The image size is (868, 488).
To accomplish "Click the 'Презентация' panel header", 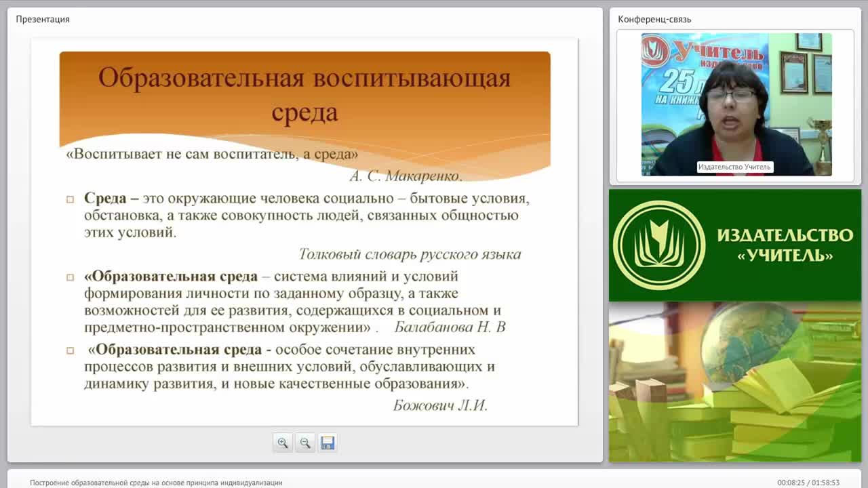I will (x=43, y=19).
